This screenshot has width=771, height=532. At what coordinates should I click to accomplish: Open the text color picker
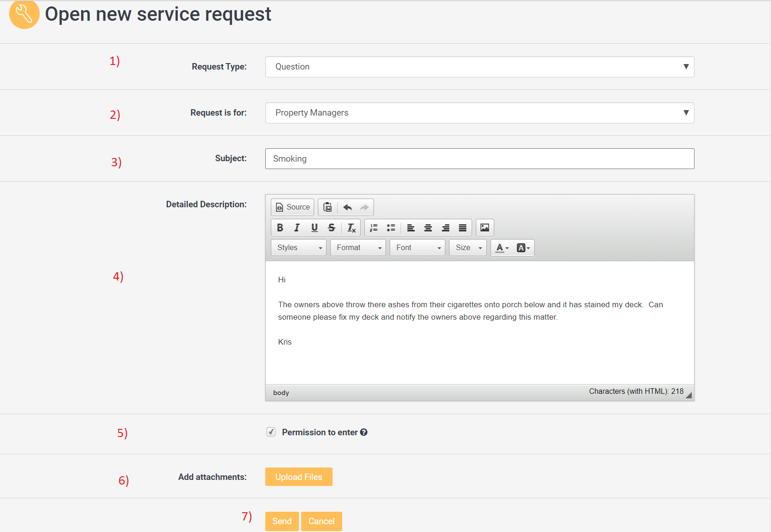click(502, 248)
